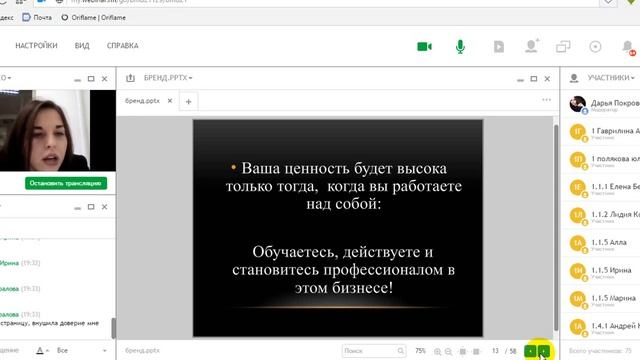
Task: Add a new presentation tab with plus
Action: point(188,102)
